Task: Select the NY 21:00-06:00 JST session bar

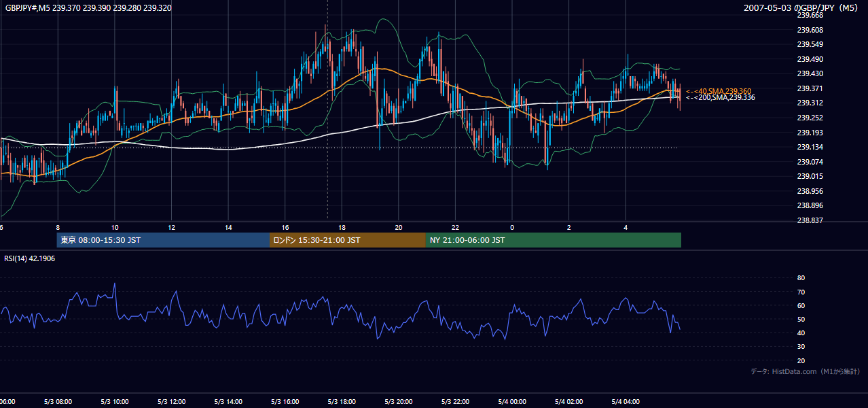Action: pyautogui.click(x=554, y=240)
